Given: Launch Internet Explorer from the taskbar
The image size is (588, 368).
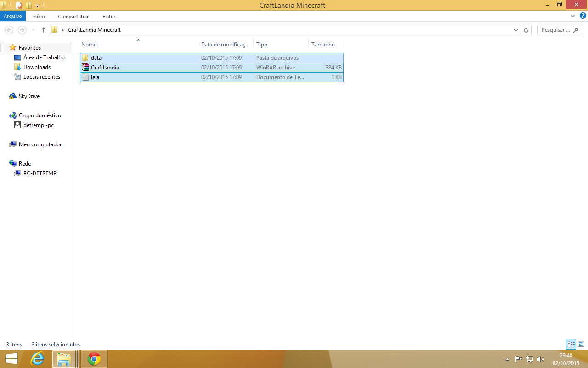Looking at the screenshot, I should (x=37, y=359).
